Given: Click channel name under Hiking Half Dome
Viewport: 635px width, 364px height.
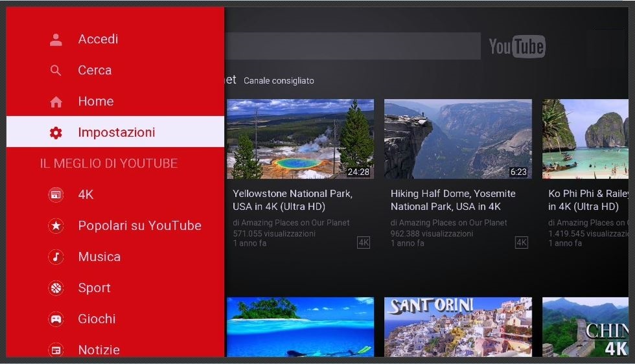Looking at the screenshot, I should coord(448,223).
